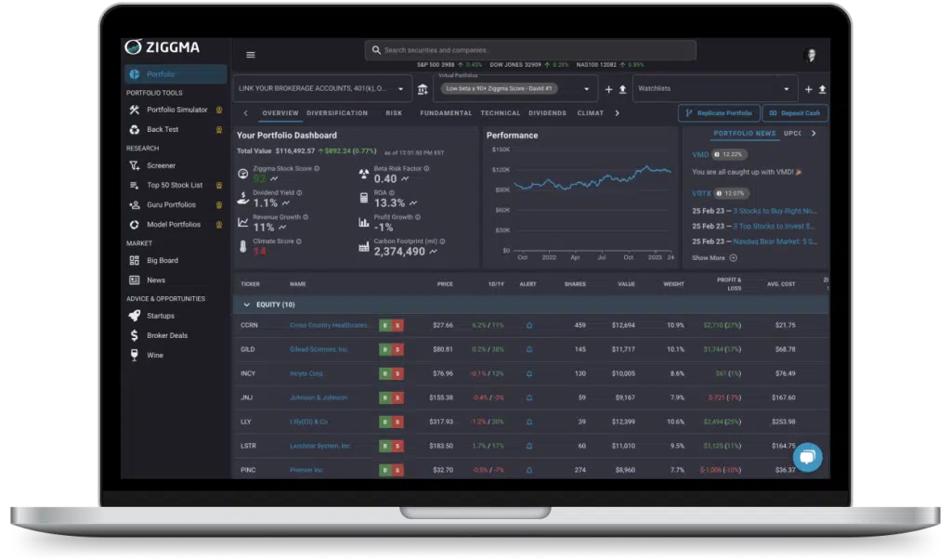Collapse the EQUITY (10) group
Viewport: 951px width, 560px height.
[x=246, y=305]
